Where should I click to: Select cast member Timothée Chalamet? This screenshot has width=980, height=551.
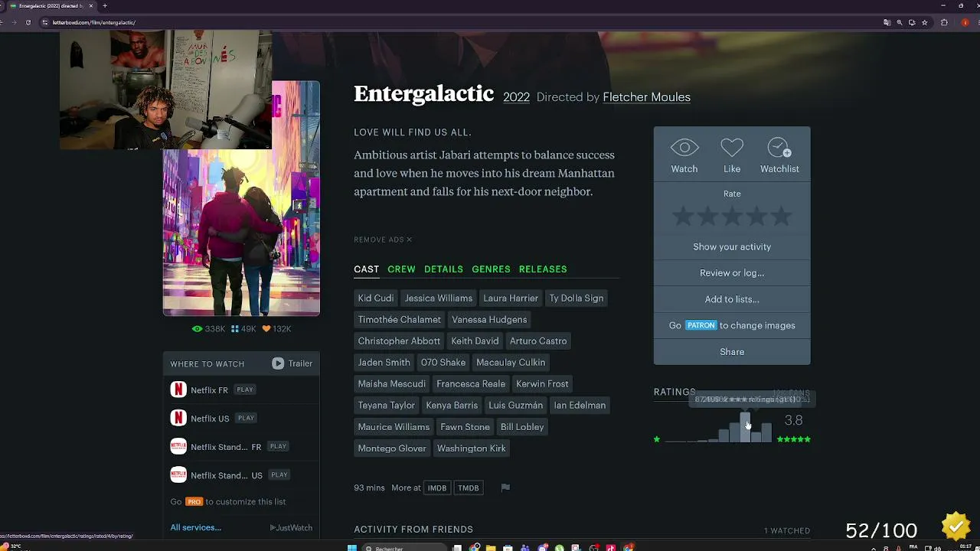(400, 320)
